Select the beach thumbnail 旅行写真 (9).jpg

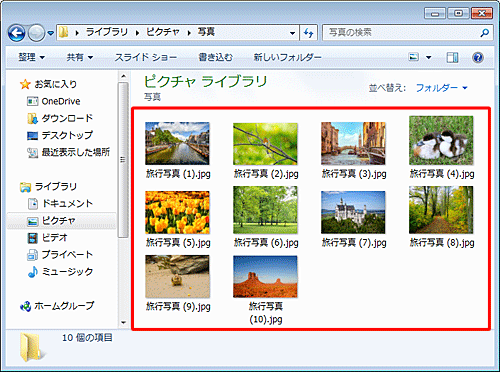pyautogui.click(x=177, y=276)
